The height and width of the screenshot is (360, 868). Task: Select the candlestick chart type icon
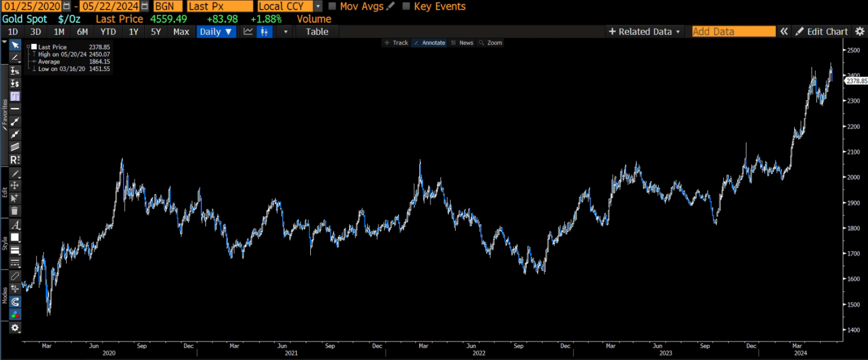click(x=264, y=31)
